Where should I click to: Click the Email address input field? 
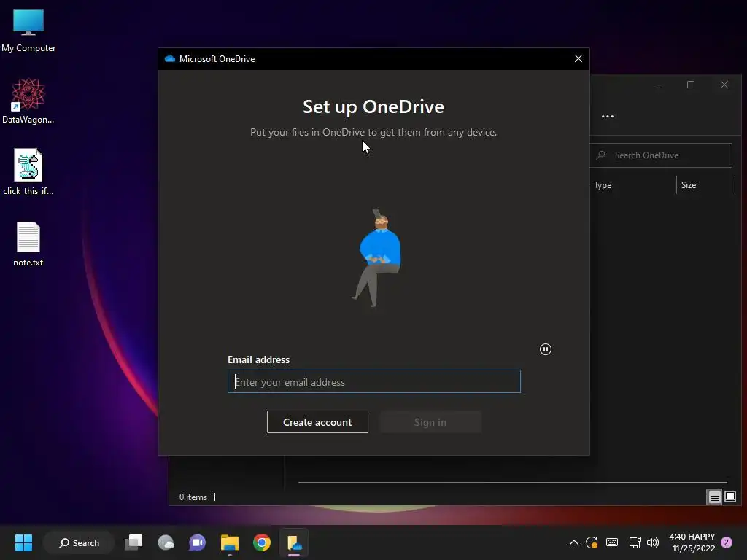pos(374,381)
